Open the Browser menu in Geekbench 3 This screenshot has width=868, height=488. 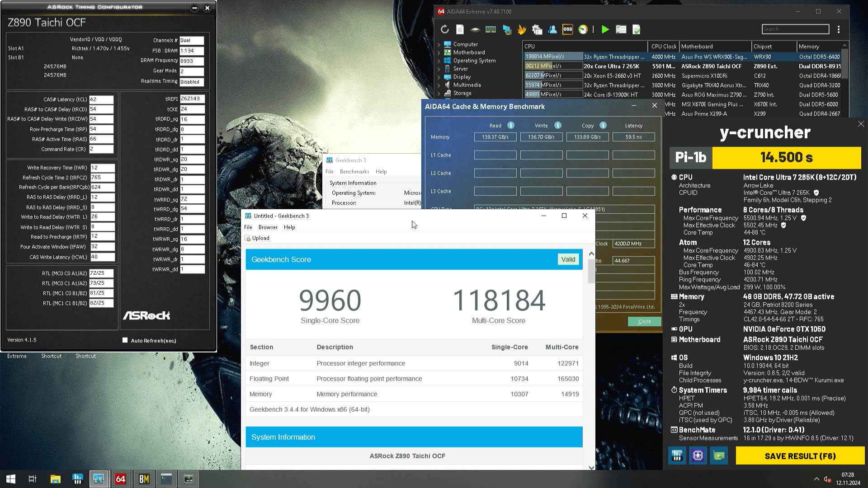(x=268, y=227)
